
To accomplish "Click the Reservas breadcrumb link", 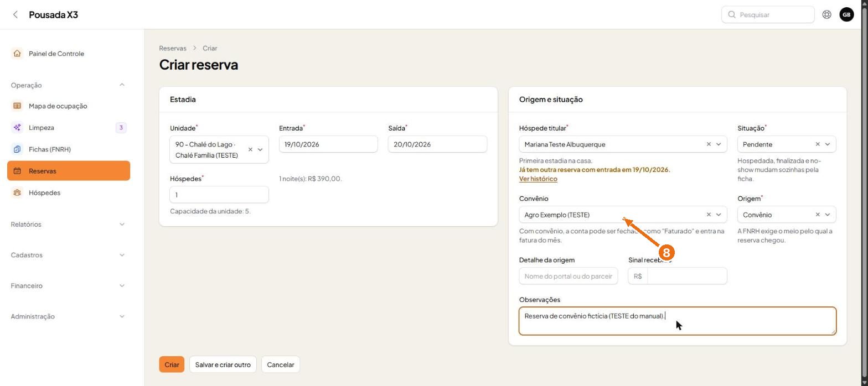I will pyautogui.click(x=173, y=48).
